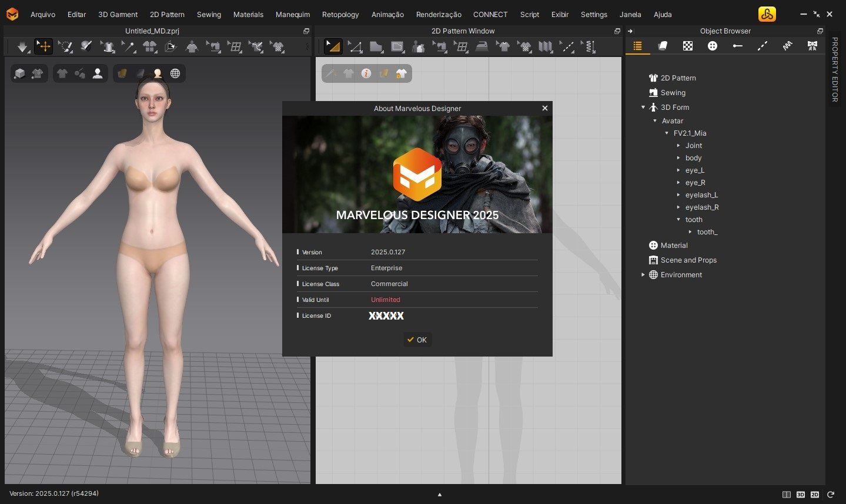Viewport: 846px width, 504px height.
Task: Open the Button tab in Object Browser
Action: click(713, 46)
